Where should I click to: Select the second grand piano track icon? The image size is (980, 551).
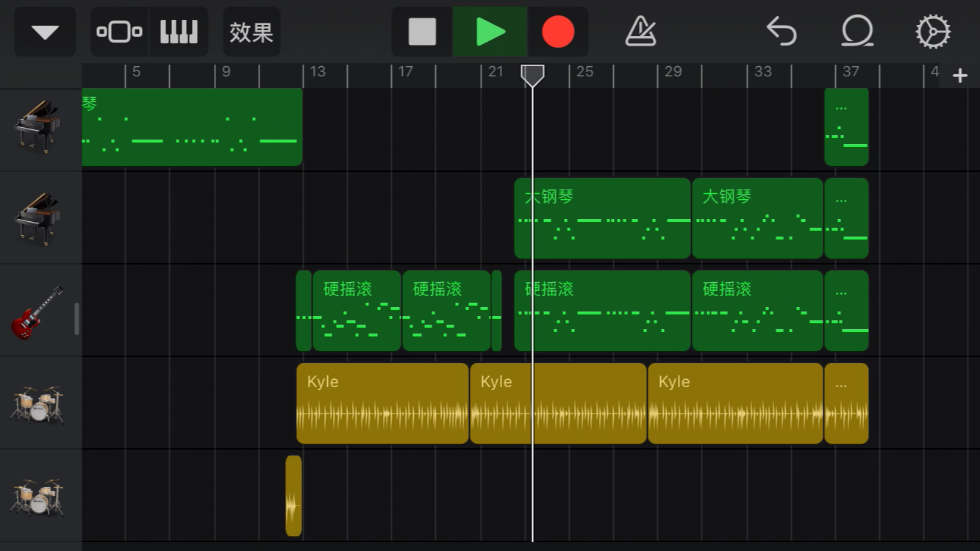click(36, 218)
